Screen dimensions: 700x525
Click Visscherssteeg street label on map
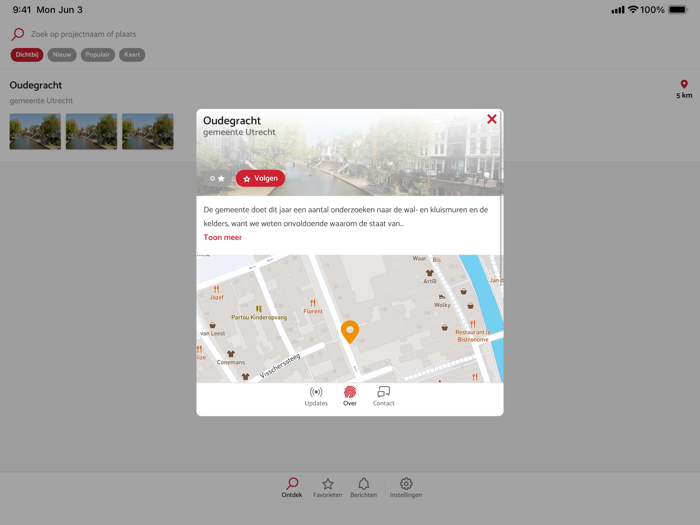click(280, 366)
